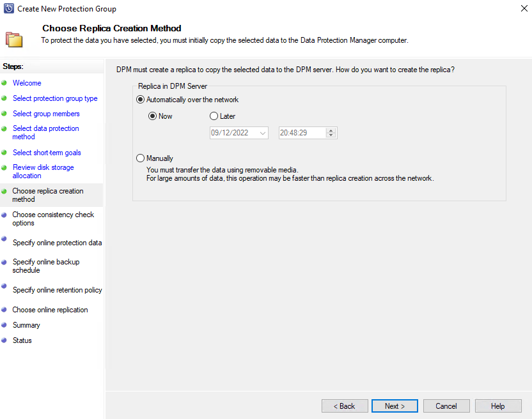Open Review disk storage allocation step
Viewport: 532px width, 419px height.
(43, 172)
